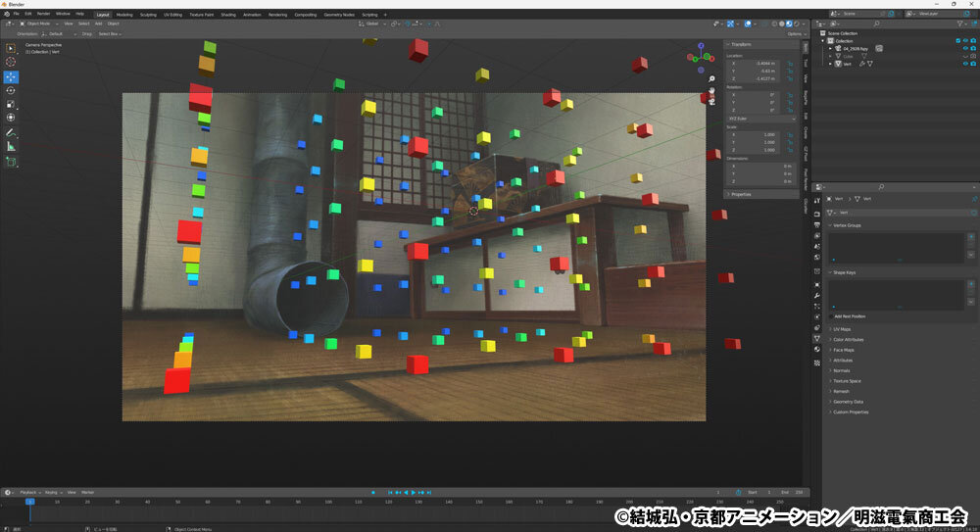Pick the Annotate pencil tool
Screen dimensions: 980x532
click(x=11, y=132)
